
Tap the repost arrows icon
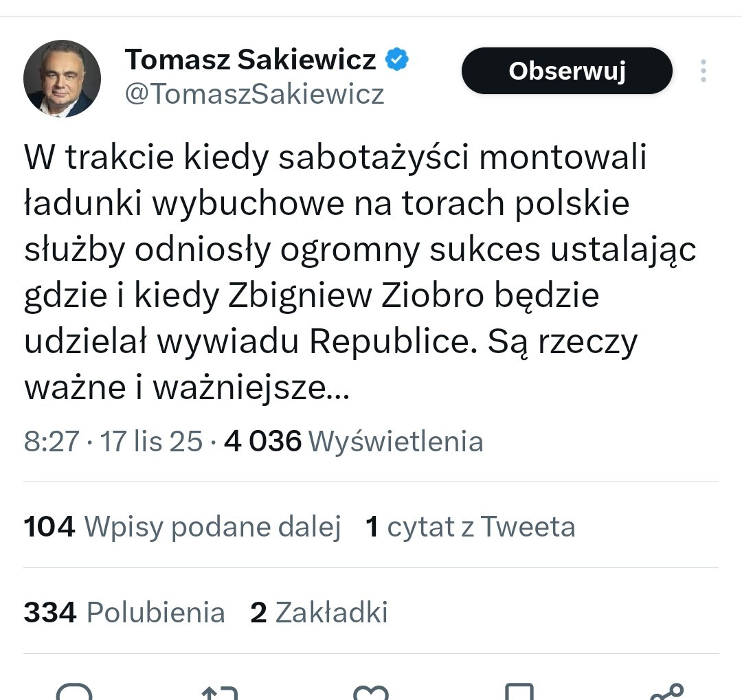coord(220,692)
